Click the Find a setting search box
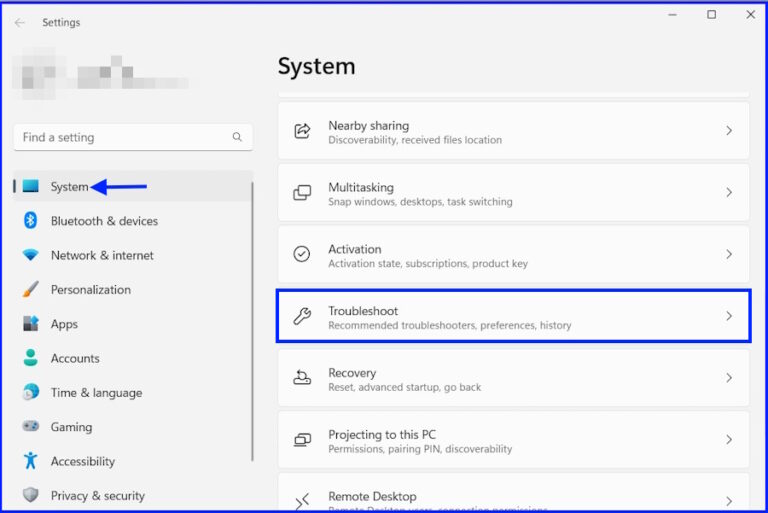768x513 pixels. pyautogui.click(x=133, y=137)
